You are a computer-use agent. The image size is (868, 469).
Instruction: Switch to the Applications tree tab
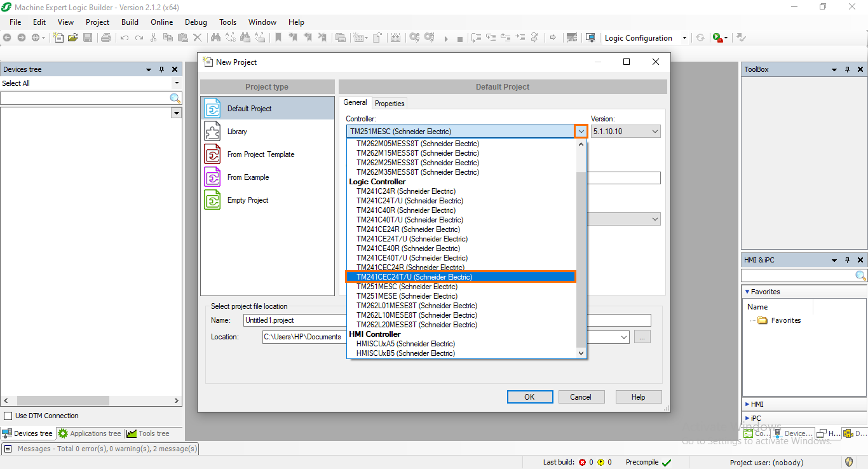coord(90,433)
